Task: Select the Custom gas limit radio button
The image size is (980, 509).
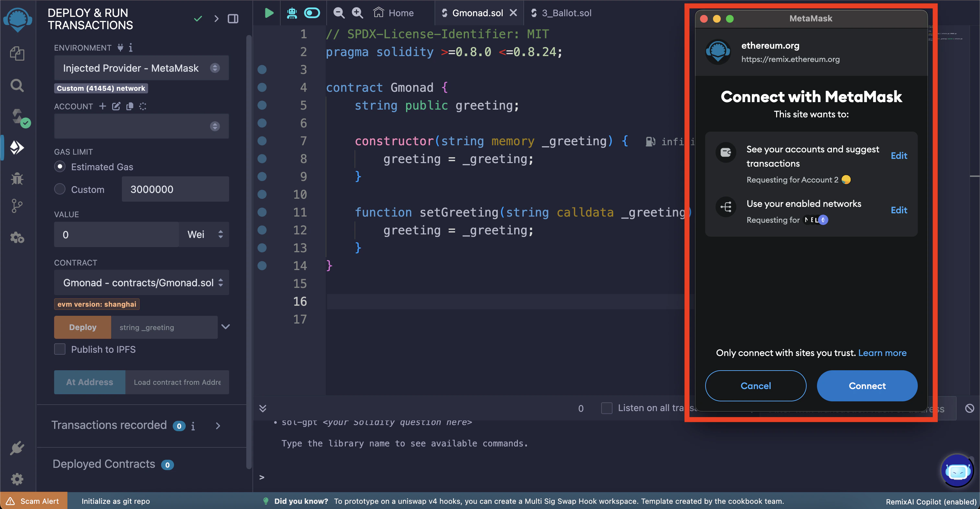Action: coord(60,189)
